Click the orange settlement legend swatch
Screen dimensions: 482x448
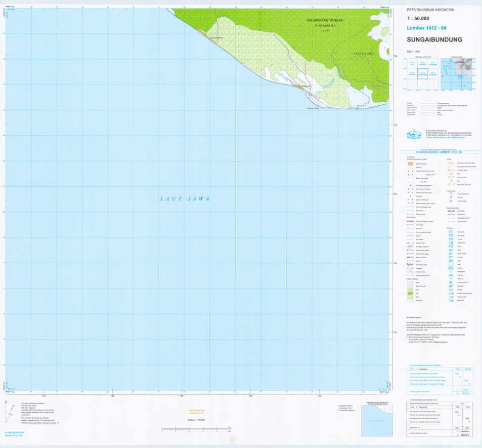coord(410,164)
